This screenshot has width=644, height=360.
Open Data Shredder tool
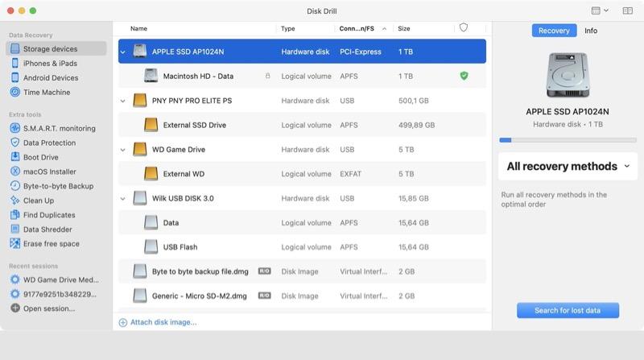(47, 229)
